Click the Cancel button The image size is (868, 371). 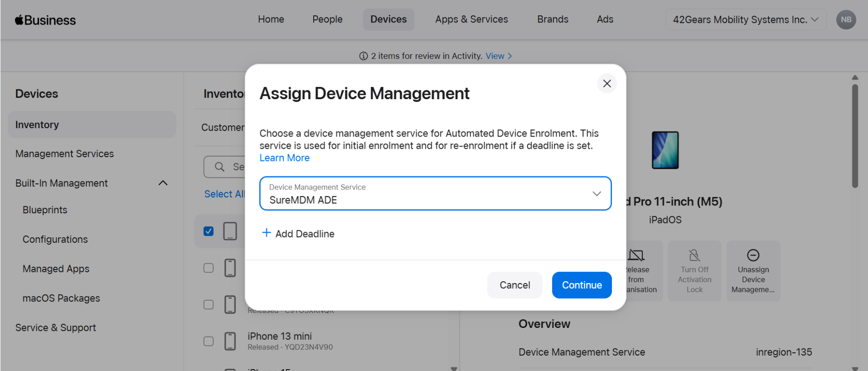[x=515, y=285]
